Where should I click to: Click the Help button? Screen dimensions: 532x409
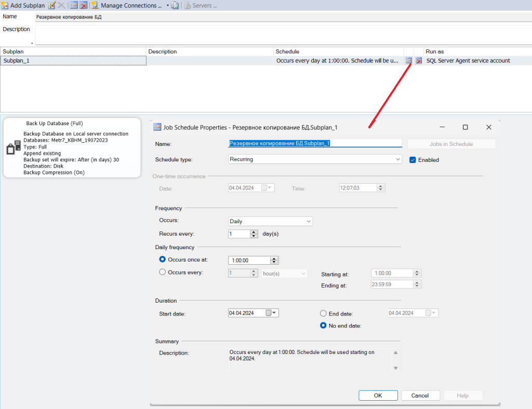tap(462, 396)
